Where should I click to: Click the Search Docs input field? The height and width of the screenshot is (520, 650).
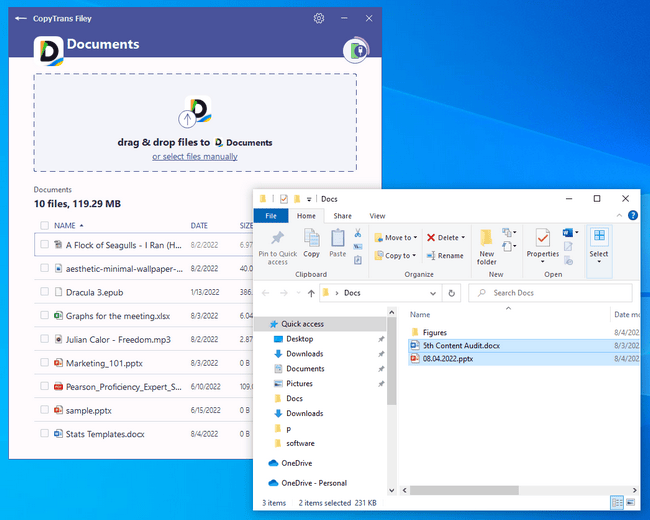[551, 293]
